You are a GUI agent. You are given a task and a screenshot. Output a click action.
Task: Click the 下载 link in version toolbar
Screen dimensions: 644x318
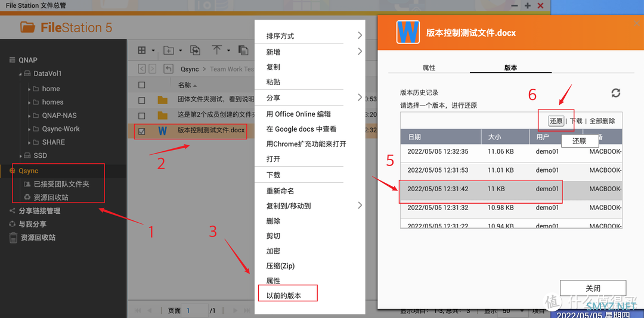[576, 121]
